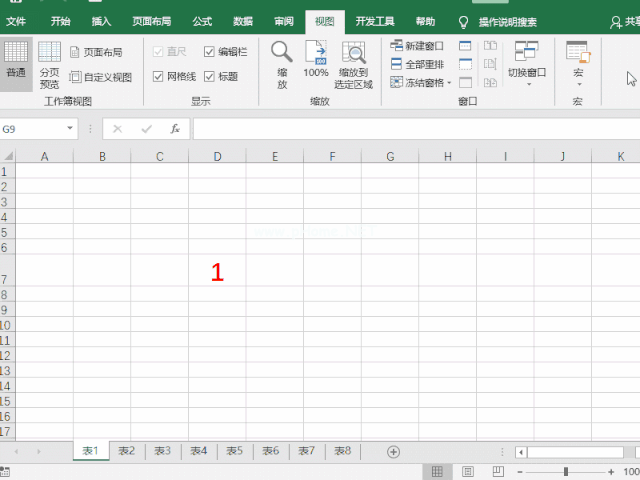This screenshot has height=480, width=640.
Task: Click the disabled Ruler (直尺) checkbox
Action: click(x=158, y=52)
